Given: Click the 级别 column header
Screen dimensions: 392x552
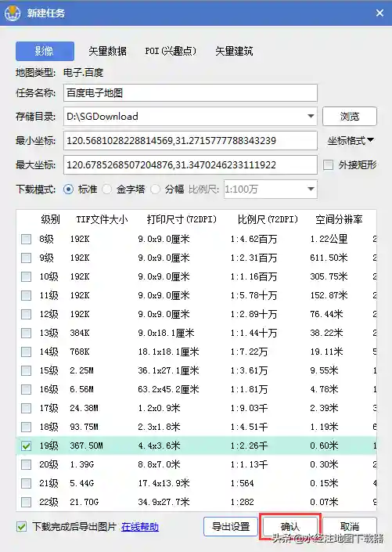Looking at the screenshot, I should (50, 220).
